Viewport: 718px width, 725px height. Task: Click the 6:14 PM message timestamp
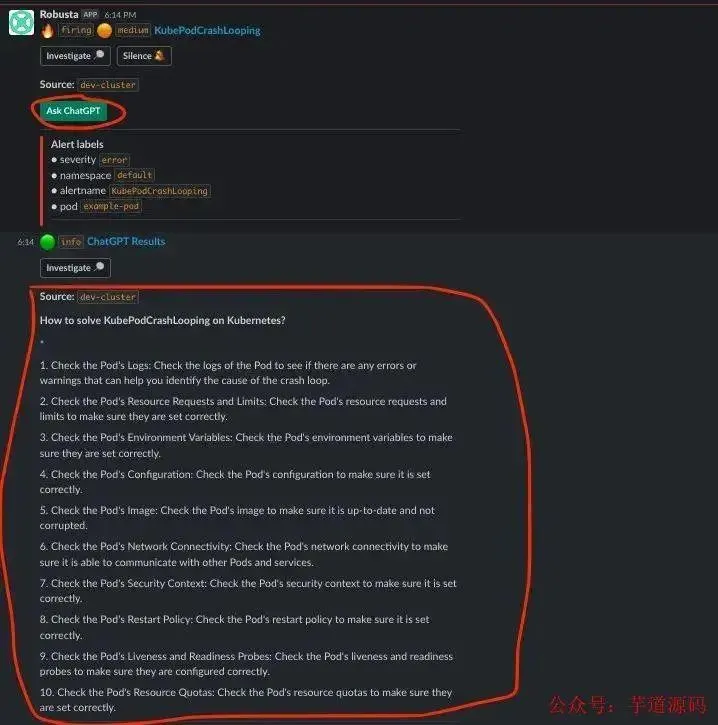pos(120,15)
